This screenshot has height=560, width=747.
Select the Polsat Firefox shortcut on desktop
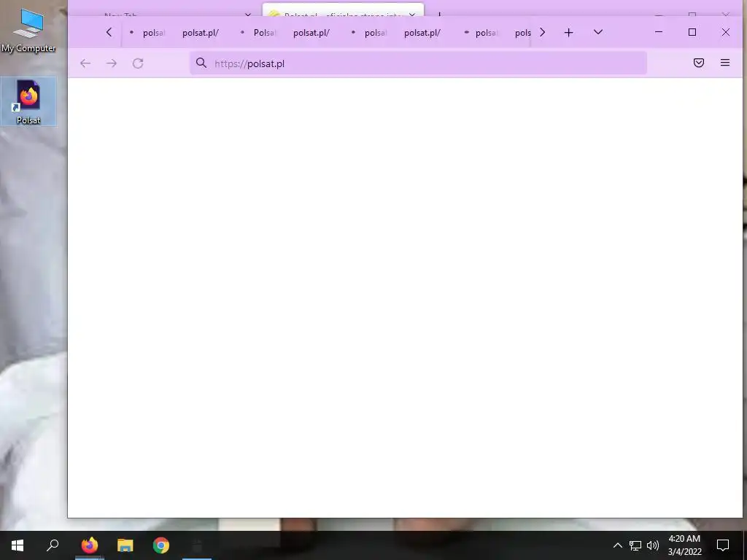coord(28,102)
